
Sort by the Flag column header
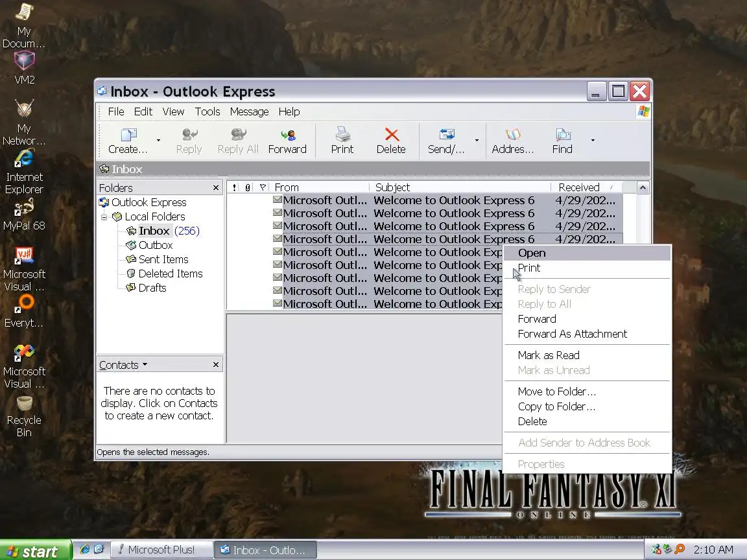263,187
